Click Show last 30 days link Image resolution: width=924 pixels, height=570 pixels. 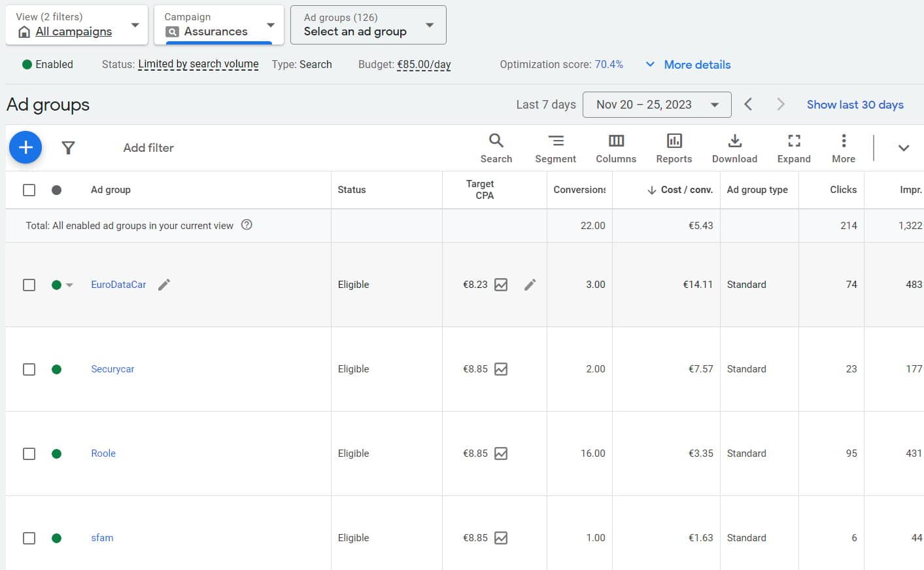855,105
